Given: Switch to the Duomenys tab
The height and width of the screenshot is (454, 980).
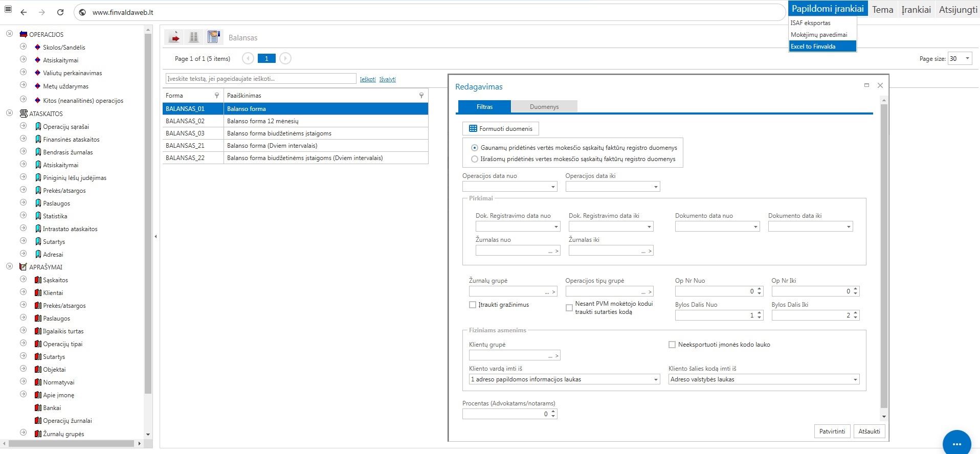Looking at the screenshot, I should click(544, 107).
